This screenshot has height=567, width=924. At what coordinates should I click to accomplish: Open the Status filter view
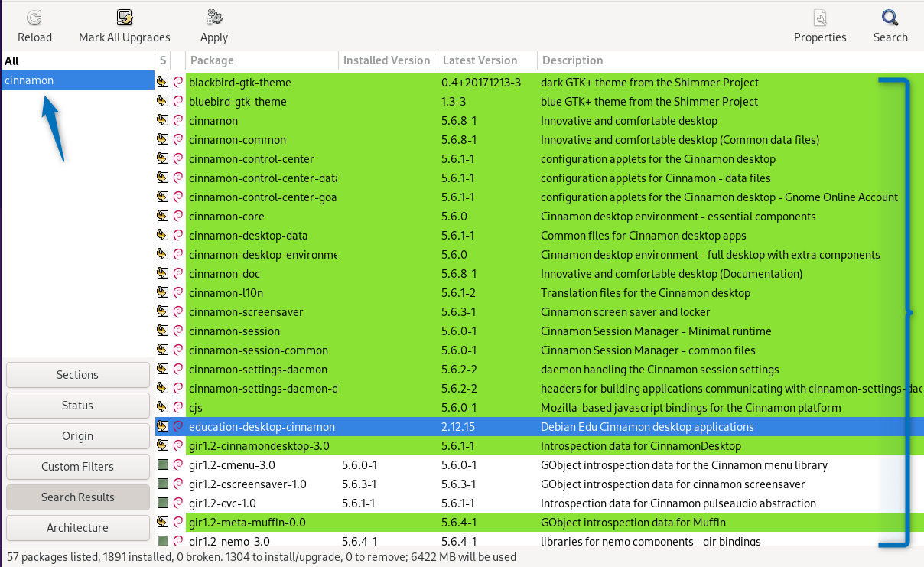[x=77, y=405]
